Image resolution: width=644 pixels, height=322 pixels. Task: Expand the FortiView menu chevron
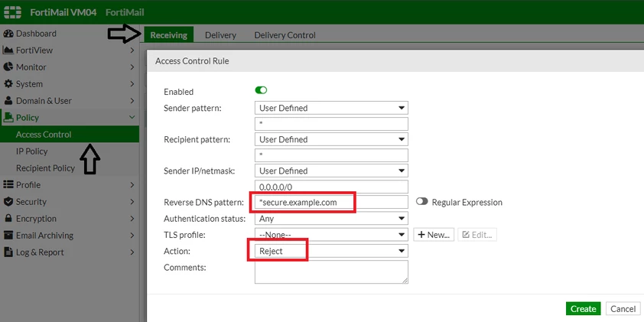tap(132, 50)
